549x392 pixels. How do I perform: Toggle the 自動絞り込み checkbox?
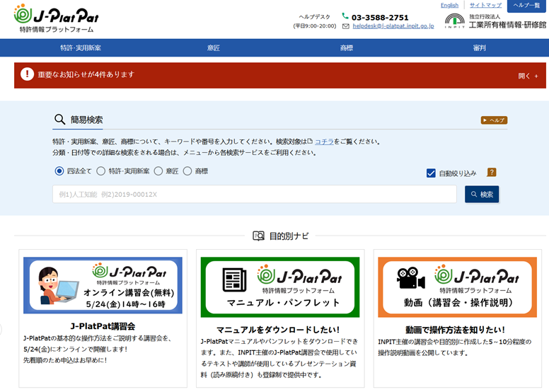431,173
